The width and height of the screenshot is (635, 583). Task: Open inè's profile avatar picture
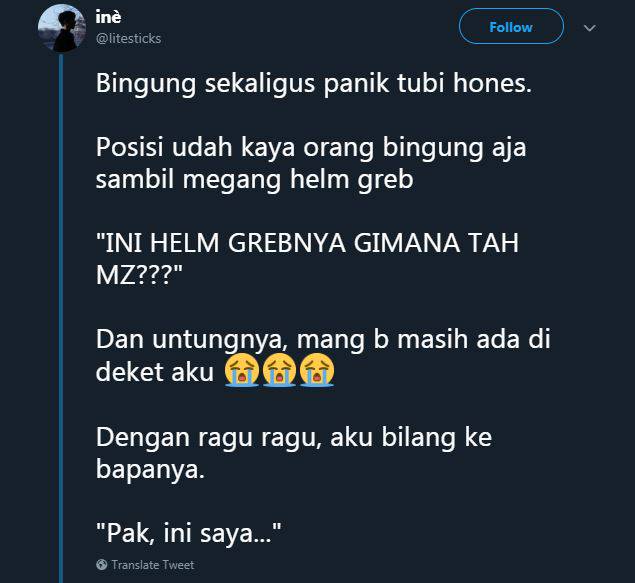click(62, 28)
